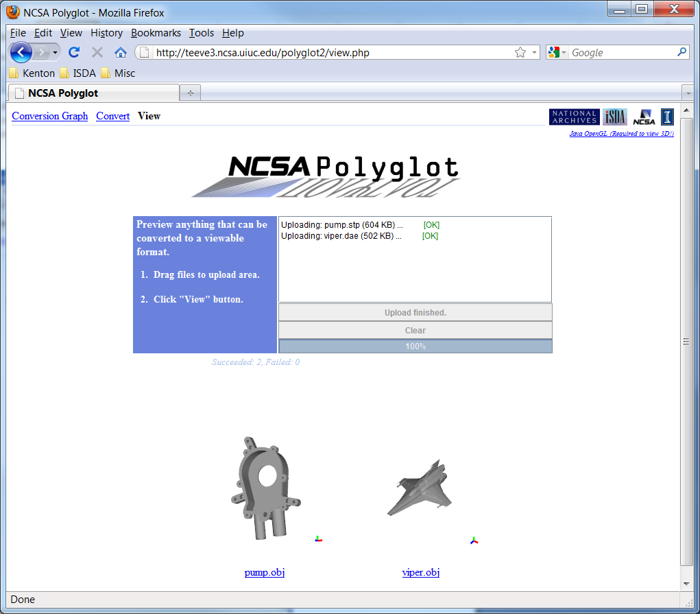Open the Help menu

click(x=233, y=33)
